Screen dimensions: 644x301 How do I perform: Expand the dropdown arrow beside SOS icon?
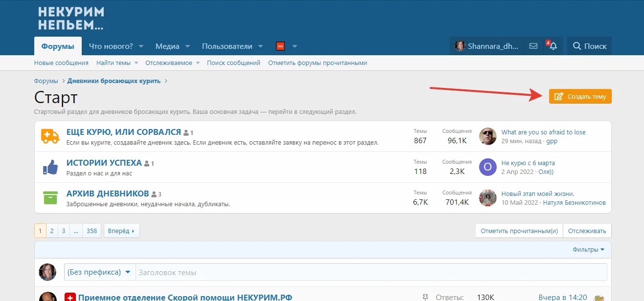[x=295, y=46]
